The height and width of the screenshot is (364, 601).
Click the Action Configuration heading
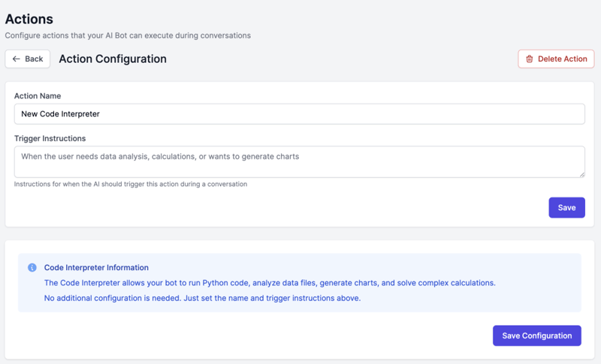(x=113, y=59)
